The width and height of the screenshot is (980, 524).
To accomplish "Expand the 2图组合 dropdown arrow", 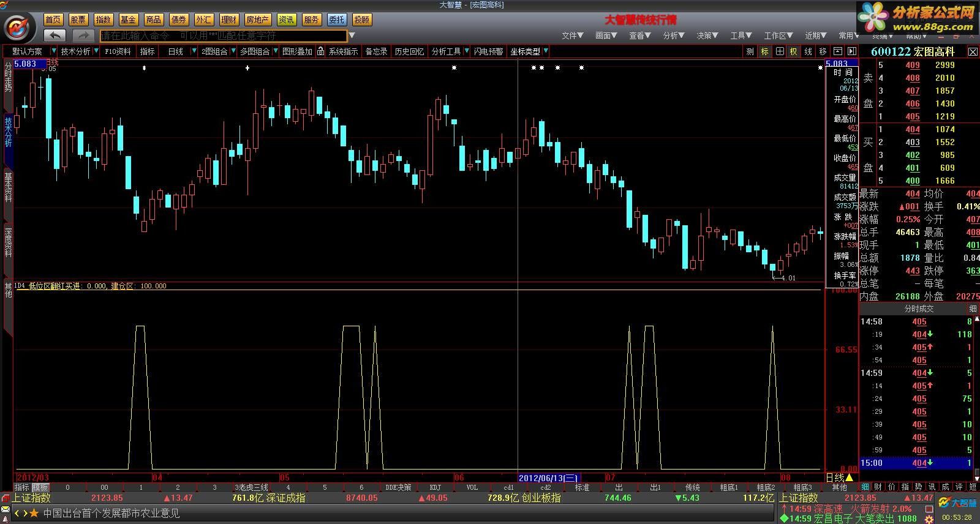I will (x=233, y=51).
